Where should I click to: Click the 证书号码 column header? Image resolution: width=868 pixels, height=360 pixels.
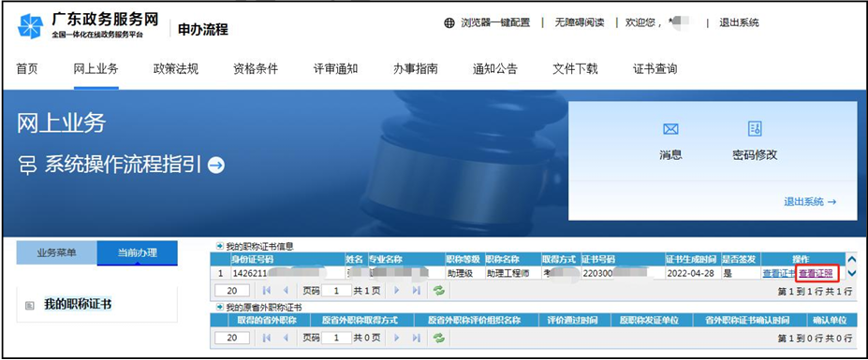623,259
